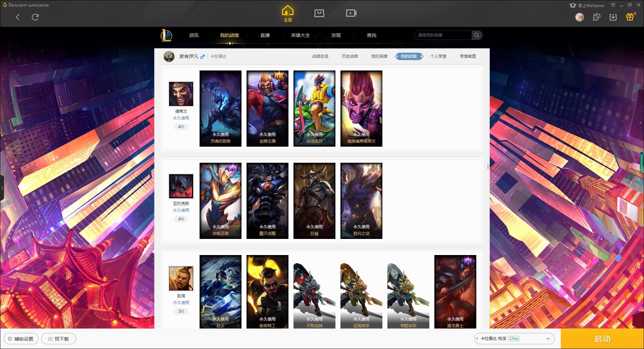Image resolution: width=644 pixels, height=349 pixels.
Task: Click the 搜索我的英雄 search field
Action: 443,35
